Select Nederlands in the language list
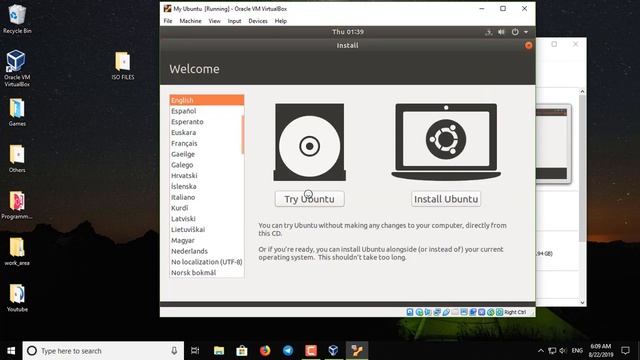 tap(207, 251)
